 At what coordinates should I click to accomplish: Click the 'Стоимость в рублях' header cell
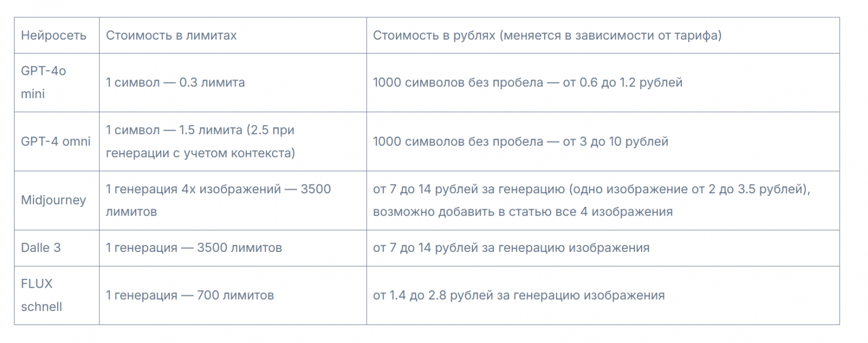(547, 36)
